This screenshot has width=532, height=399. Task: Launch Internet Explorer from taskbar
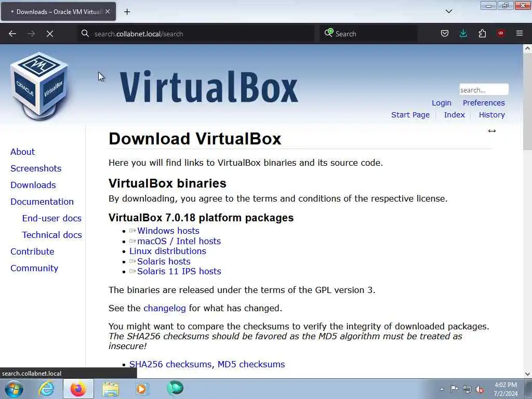[x=46, y=389]
